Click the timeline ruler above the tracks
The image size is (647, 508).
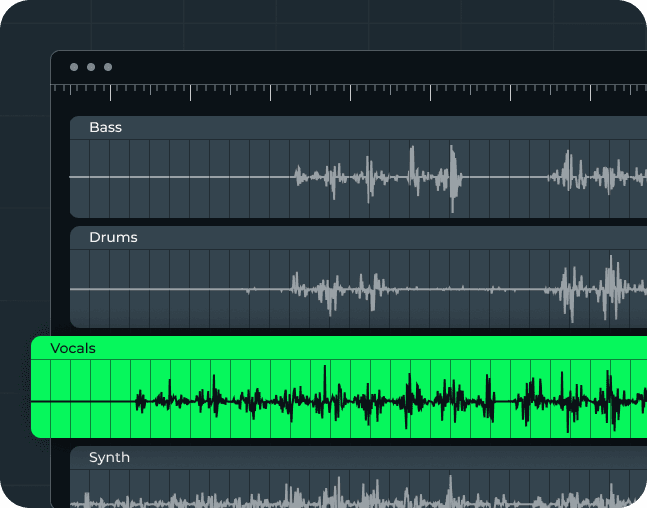tap(350, 91)
